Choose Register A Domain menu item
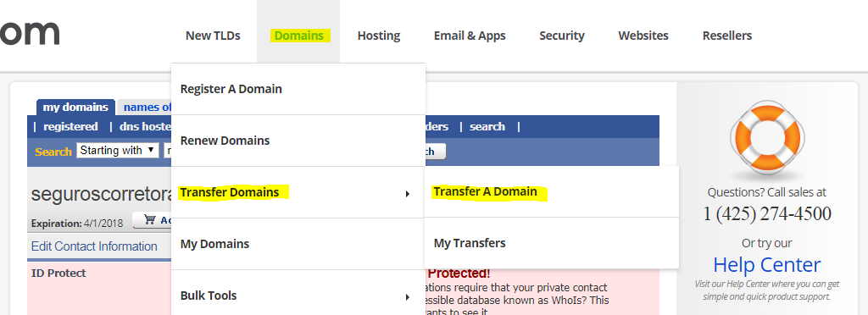The width and height of the screenshot is (868, 315). coord(231,89)
